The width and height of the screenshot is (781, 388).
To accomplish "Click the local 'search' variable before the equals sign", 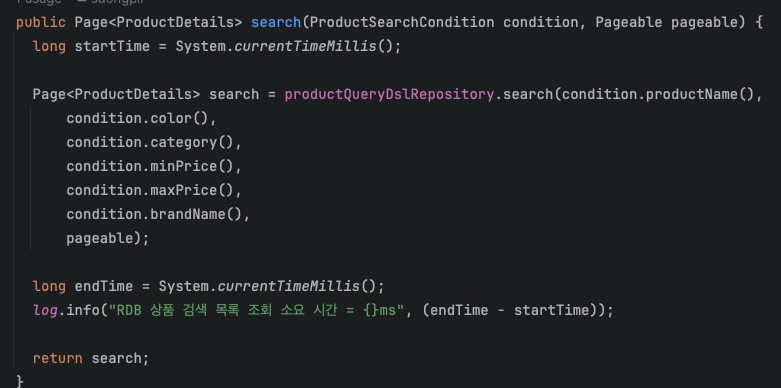I will [234, 94].
